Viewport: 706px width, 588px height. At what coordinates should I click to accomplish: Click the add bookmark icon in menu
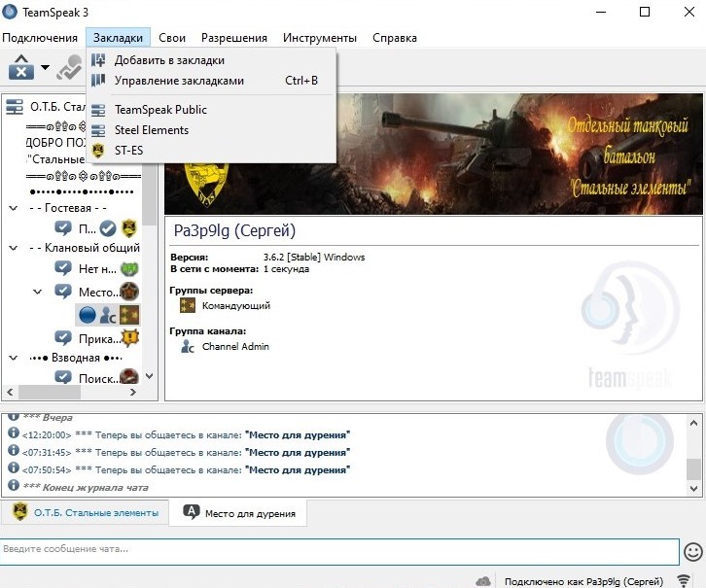pyautogui.click(x=98, y=60)
